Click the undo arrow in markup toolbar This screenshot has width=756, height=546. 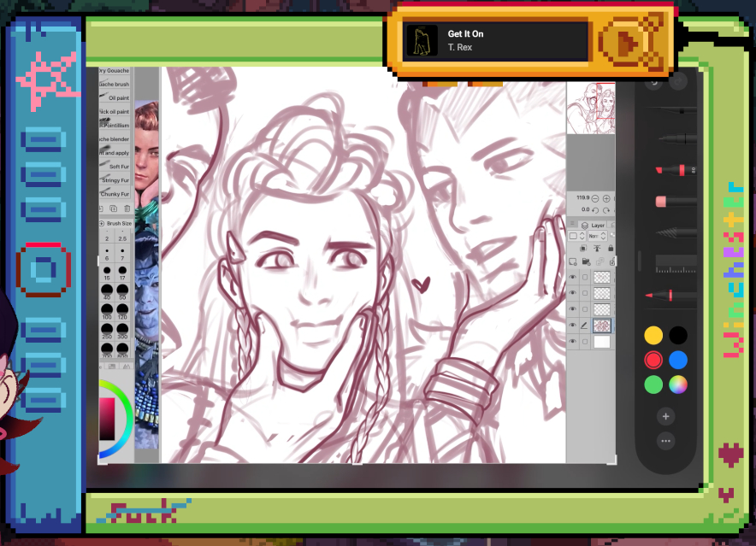(655, 82)
